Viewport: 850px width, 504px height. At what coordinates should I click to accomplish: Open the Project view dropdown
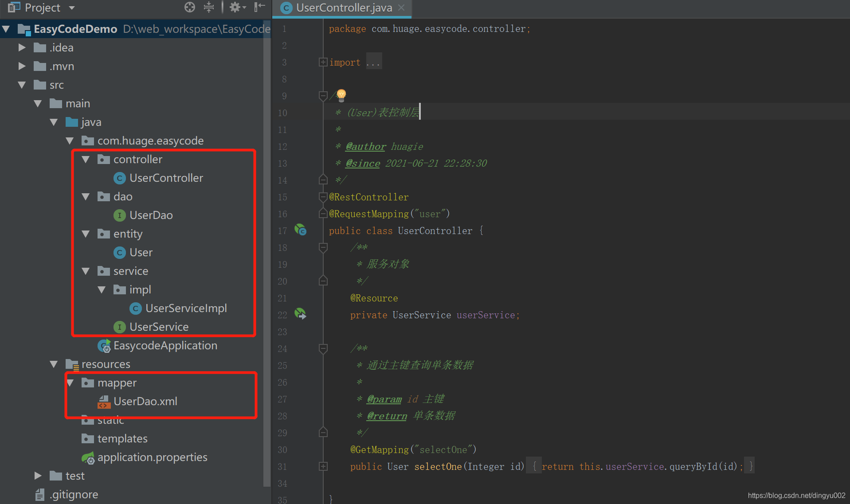(72, 8)
